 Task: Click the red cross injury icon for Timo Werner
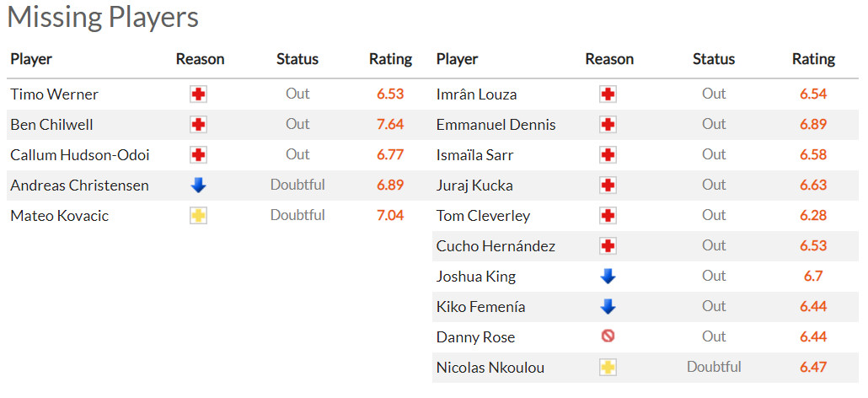pyautogui.click(x=199, y=94)
